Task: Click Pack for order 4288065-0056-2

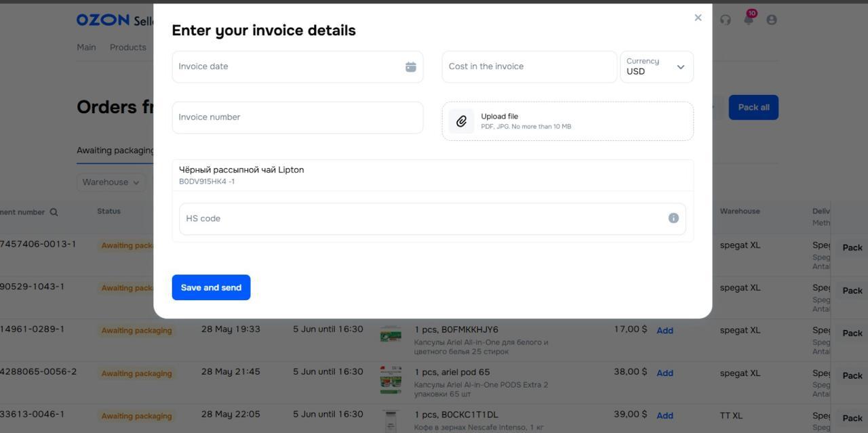Action: click(852, 376)
